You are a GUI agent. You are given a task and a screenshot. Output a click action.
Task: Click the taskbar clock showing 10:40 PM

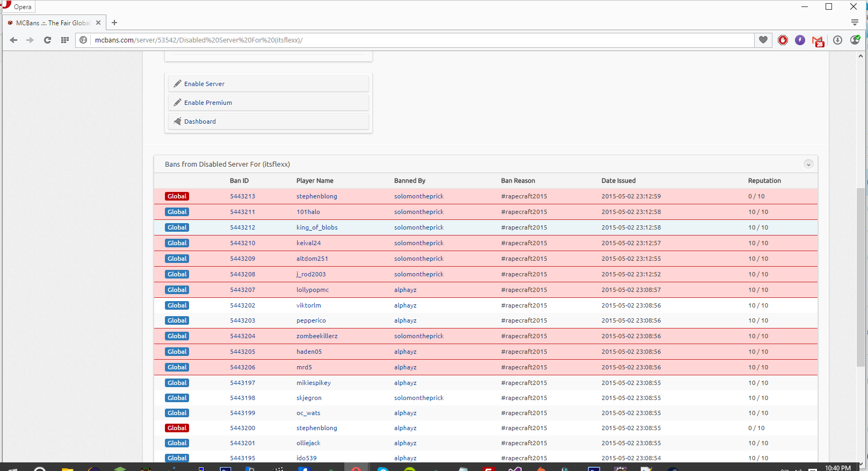[x=837, y=468]
